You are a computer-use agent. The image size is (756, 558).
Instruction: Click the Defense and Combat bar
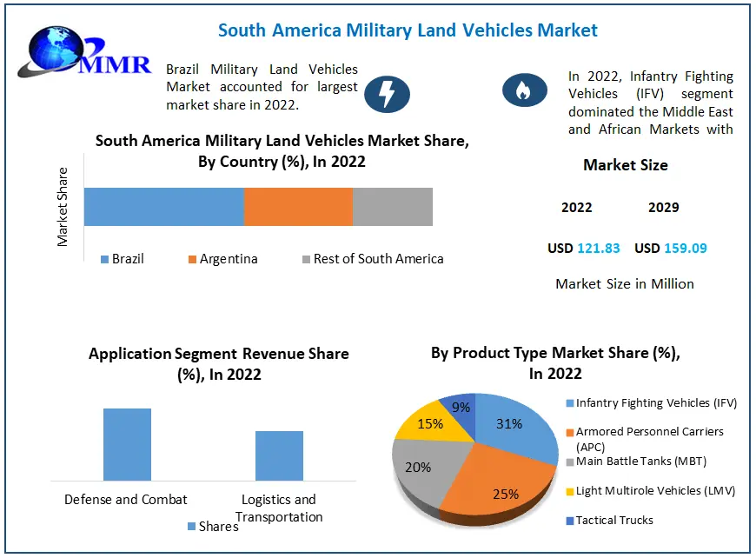[127, 444]
